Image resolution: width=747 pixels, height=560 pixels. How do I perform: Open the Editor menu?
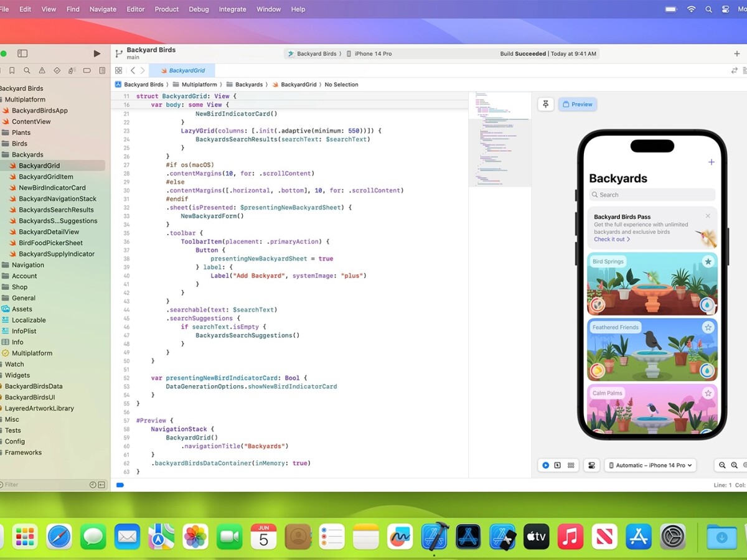click(x=136, y=9)
